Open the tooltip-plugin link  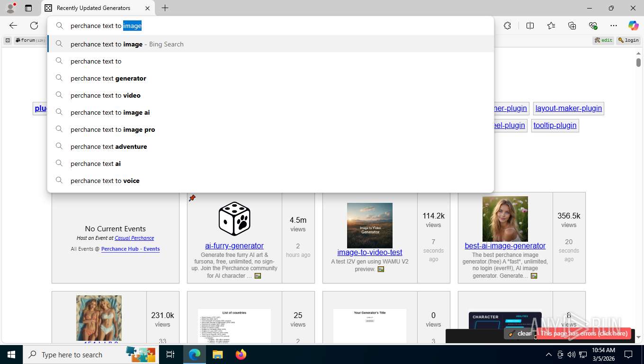(555, 125)
